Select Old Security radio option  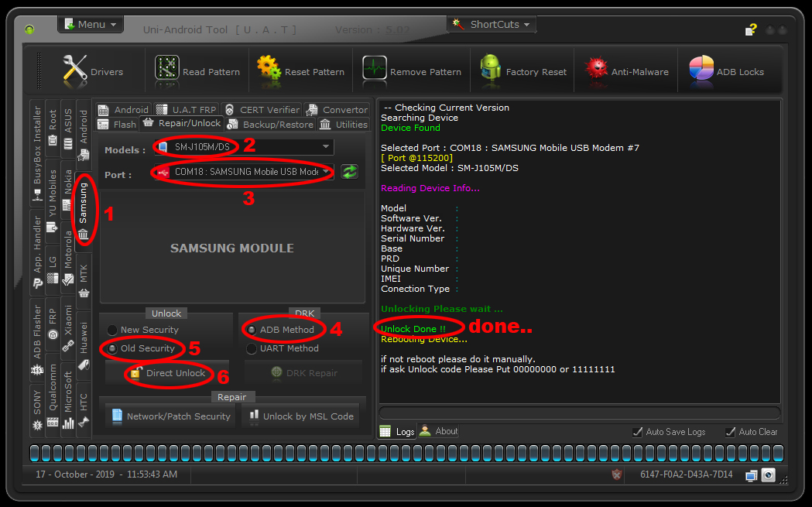pyautogui.click(x=141, y=348)
